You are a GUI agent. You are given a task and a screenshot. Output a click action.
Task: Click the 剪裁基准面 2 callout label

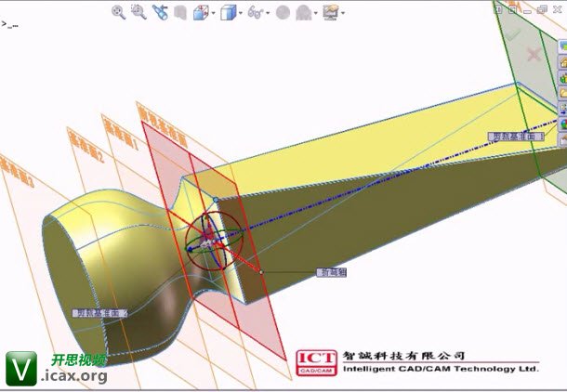coord(100,313)
